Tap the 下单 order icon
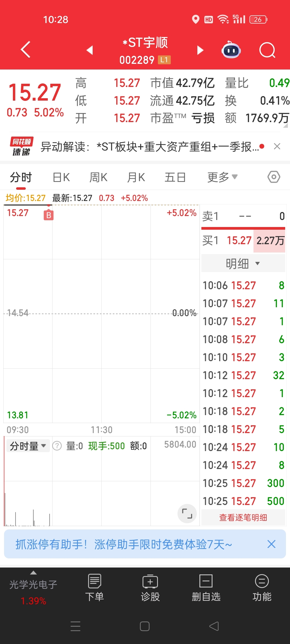 [x=95, y=588]
